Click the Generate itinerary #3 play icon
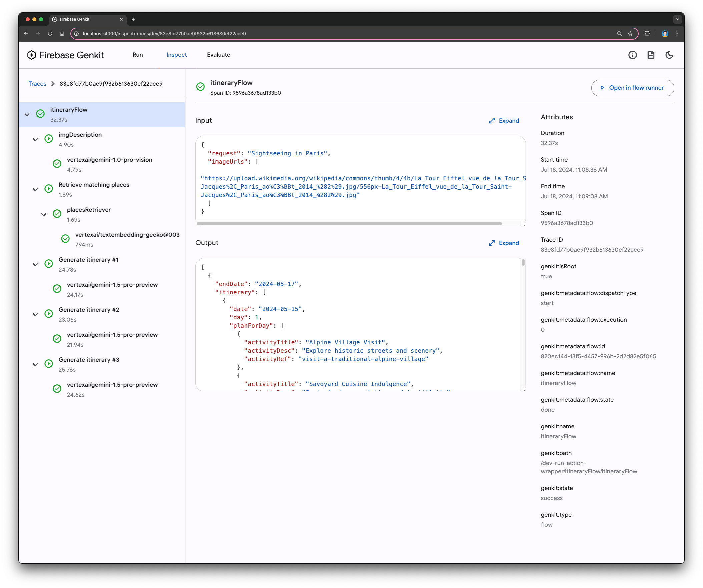The image size is (703, 588). tap(49, 364)
